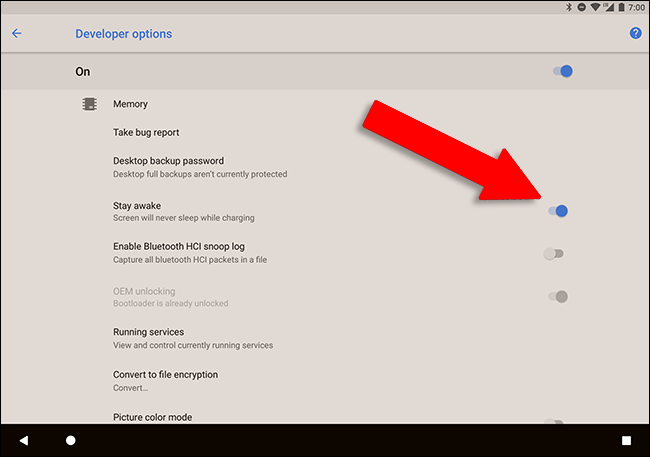Tap the Bluetooth status bar icon
Image resolution: width=650 pixels, height=457 pixels.
pyautogui.click(x=569, y=7)
